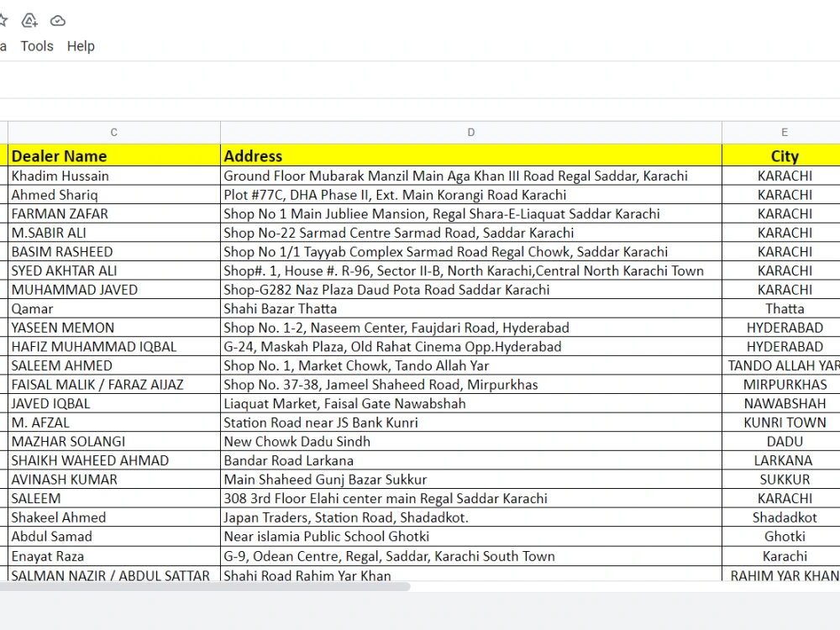Image resolution: width=840 pixels, height=630 pixels.
Task: Select the Tayyab Complex address cell
Action: point(471,252)
